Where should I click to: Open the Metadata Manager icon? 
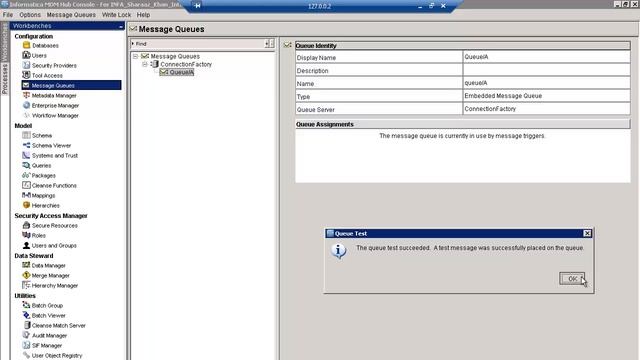point(27,95)
